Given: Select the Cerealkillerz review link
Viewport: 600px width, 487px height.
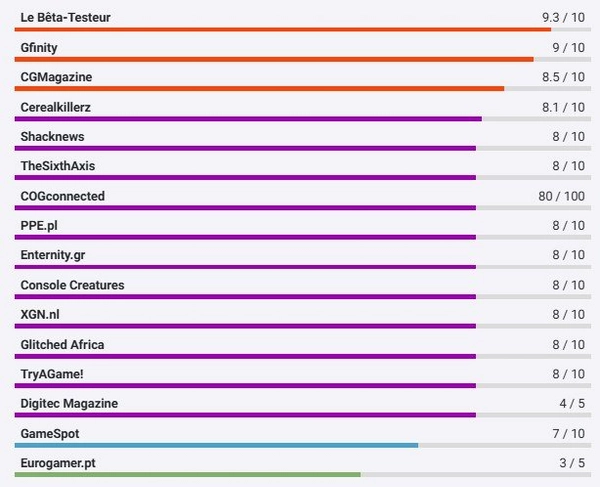Looking at the screenshot, I should pyautogui.click(x=56, y=107).
